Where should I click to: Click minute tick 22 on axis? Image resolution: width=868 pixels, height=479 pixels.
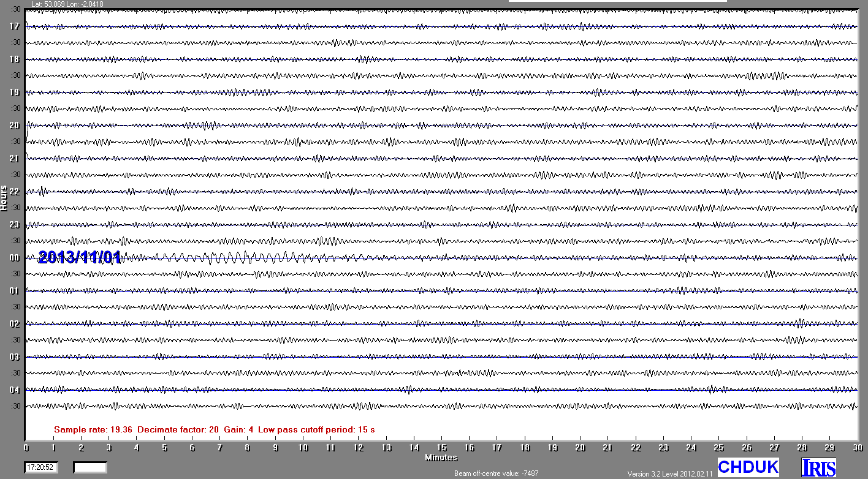[x=636, y=447]
